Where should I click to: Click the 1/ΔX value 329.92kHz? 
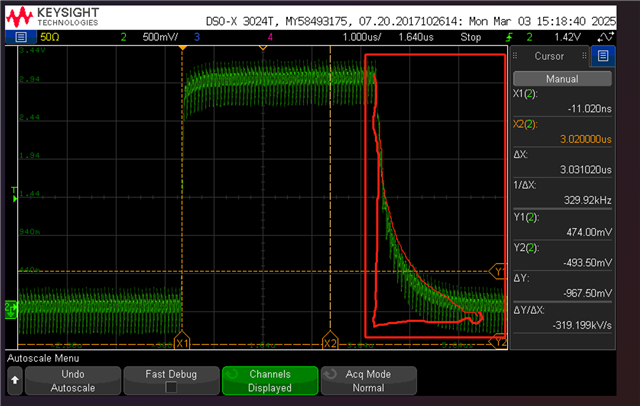click(x=587, y=200)
